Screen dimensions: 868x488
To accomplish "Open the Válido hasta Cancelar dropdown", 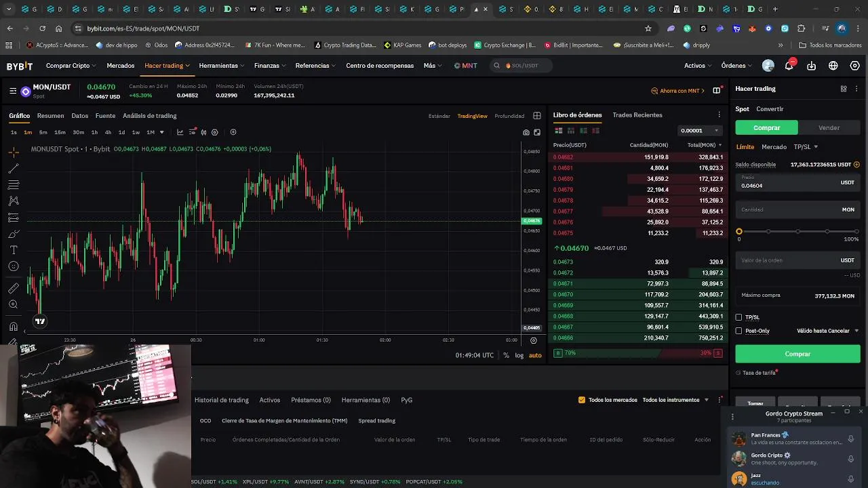I will coord(828,331).
